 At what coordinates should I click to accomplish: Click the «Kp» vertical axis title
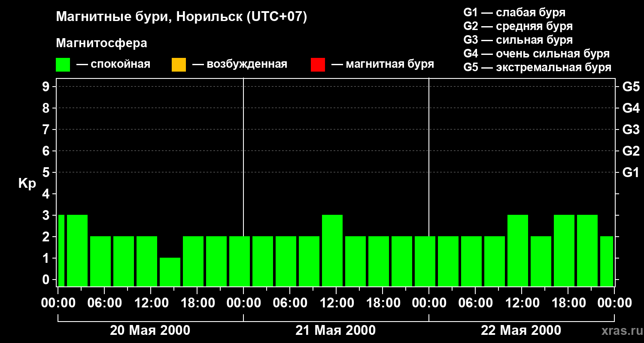(27, 184)
